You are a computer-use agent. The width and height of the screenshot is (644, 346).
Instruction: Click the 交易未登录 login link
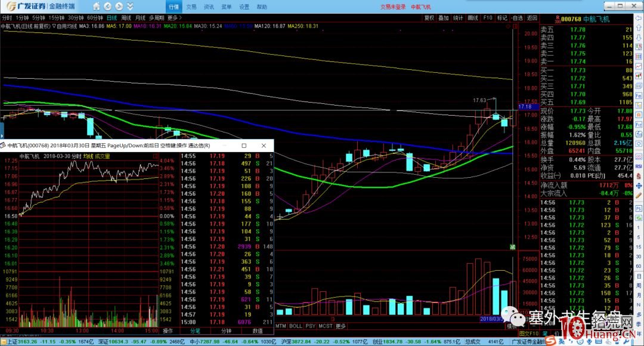[393, 7]
